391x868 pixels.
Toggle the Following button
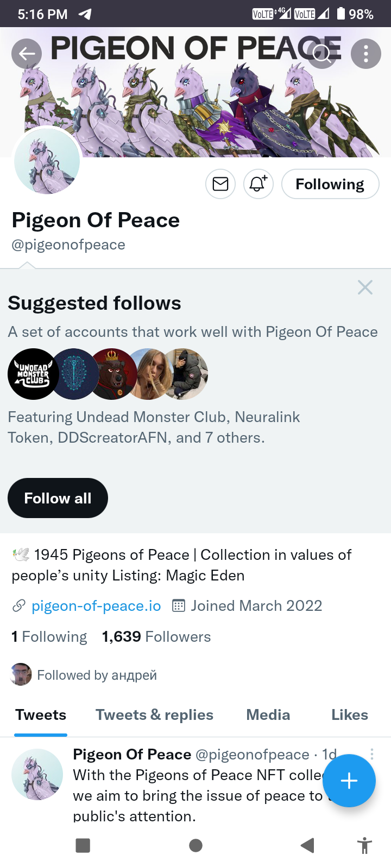pos(330,184)
